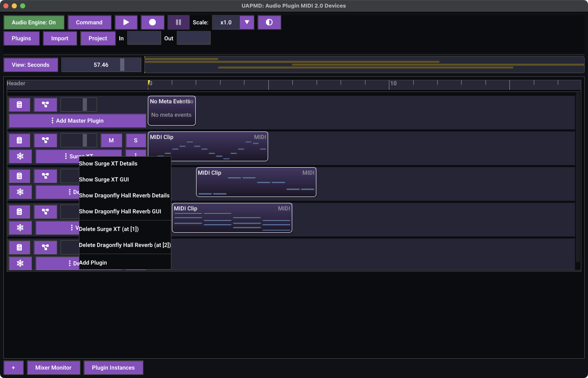
Task: Toggle snowflake on the track directly below Surge XT
Action: pos(20,192)
